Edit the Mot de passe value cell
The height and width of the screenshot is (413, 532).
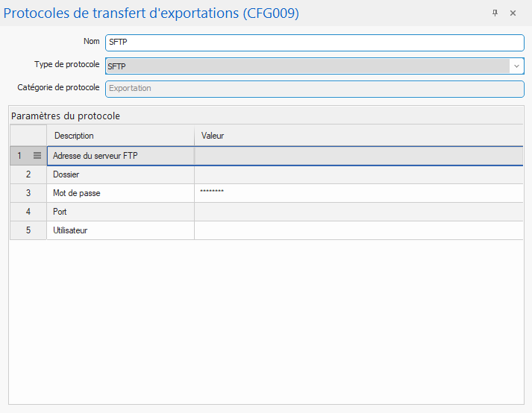click(358, 193)
